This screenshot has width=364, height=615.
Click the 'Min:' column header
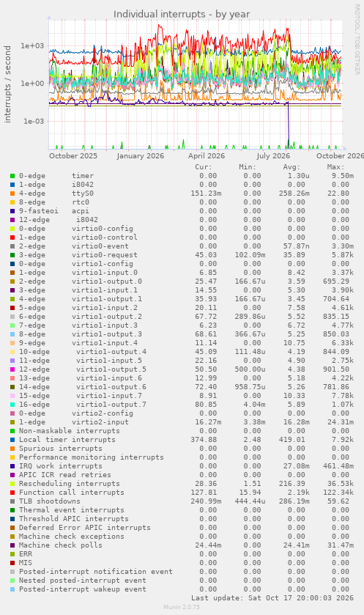click(x=248, y=167)
